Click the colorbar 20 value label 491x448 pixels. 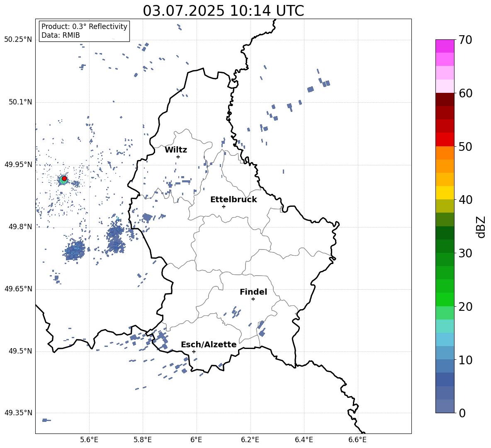(465, 307)
